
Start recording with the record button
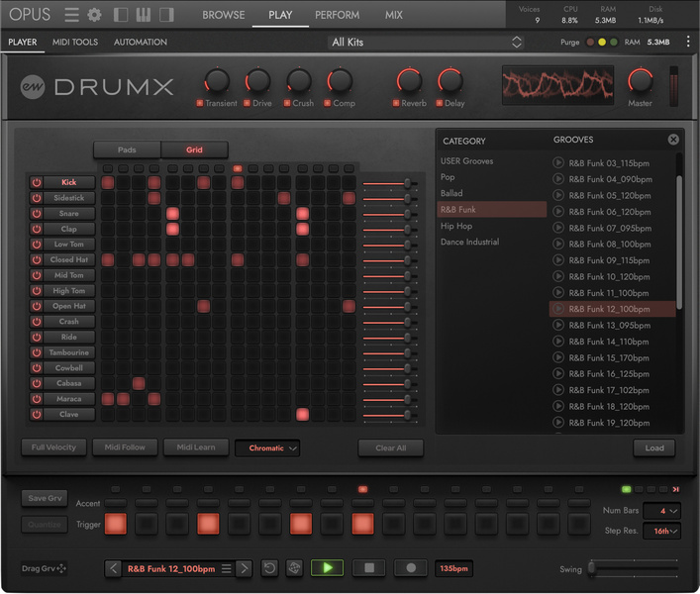411,568
